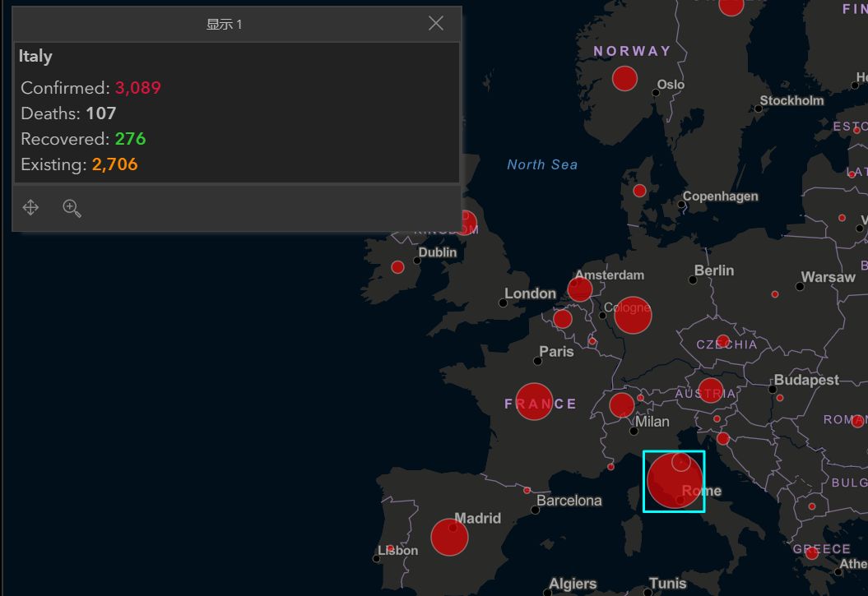Click the red marker above Copenhagen in Denmark
868x596 pixels.
tap(639, 191)
